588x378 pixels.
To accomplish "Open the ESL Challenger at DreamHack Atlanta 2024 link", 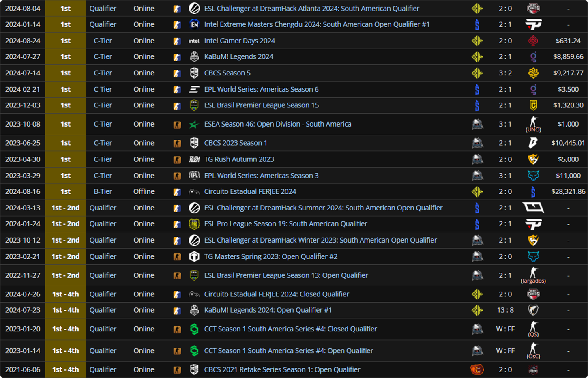I will pos(311,8).
